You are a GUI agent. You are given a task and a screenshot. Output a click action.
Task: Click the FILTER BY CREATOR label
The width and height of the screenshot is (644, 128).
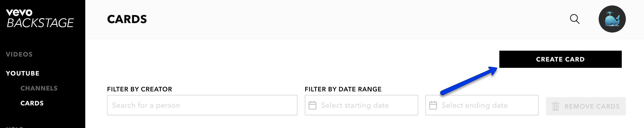[139, 89]
